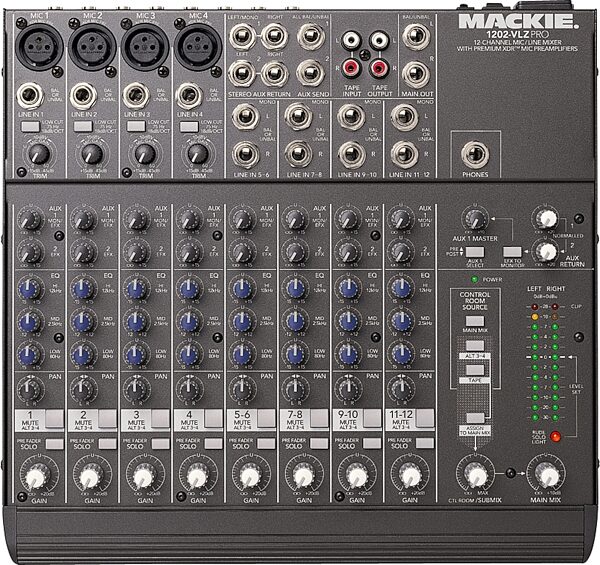Click the MAIN MIX level knob

548,475
